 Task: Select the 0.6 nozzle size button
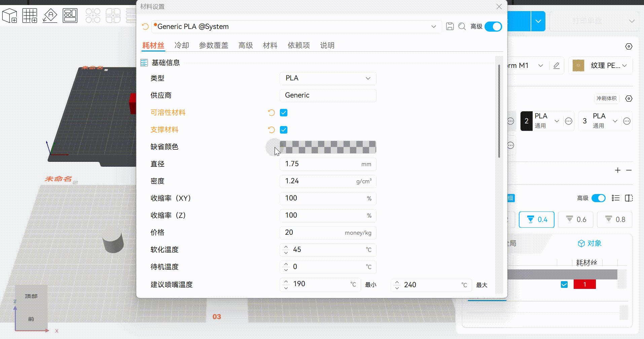coord(576,220)
